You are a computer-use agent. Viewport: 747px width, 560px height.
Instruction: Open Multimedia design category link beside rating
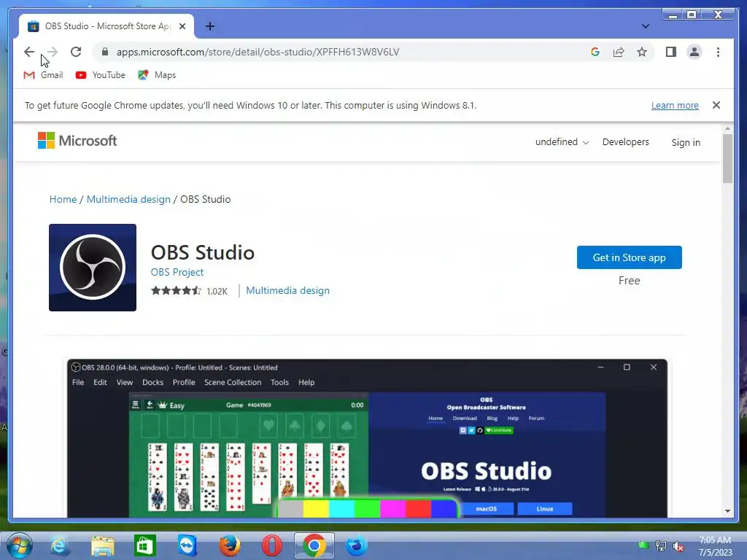coord(287,290)
